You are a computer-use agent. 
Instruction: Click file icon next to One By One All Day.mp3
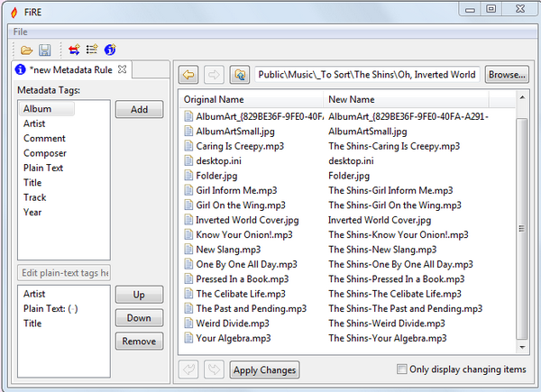coord(188,264)
